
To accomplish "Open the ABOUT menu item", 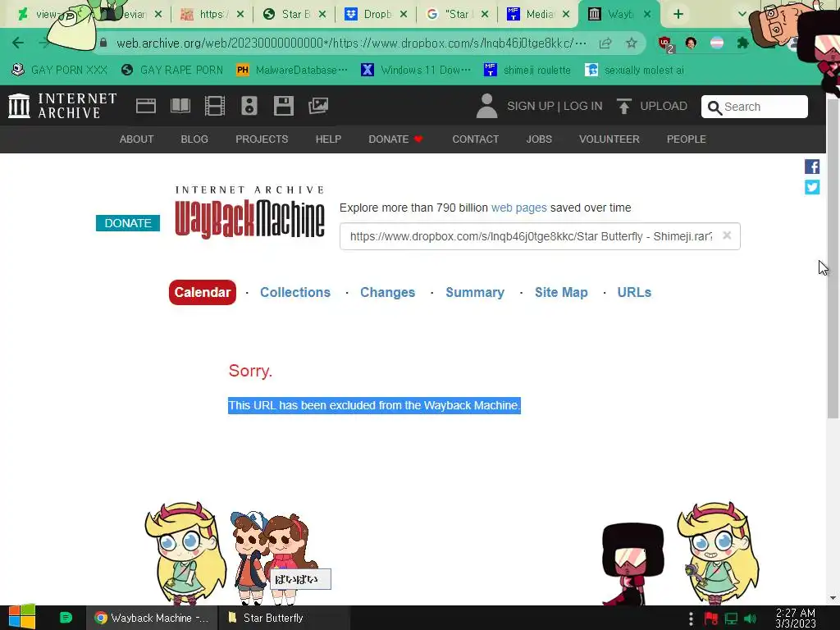I will click(137, 139).
